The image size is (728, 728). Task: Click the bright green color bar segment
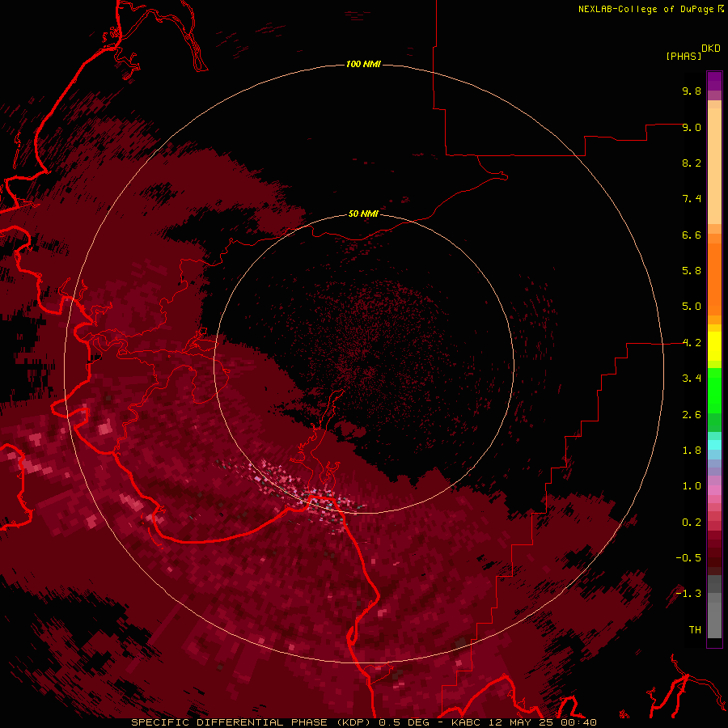714,391
